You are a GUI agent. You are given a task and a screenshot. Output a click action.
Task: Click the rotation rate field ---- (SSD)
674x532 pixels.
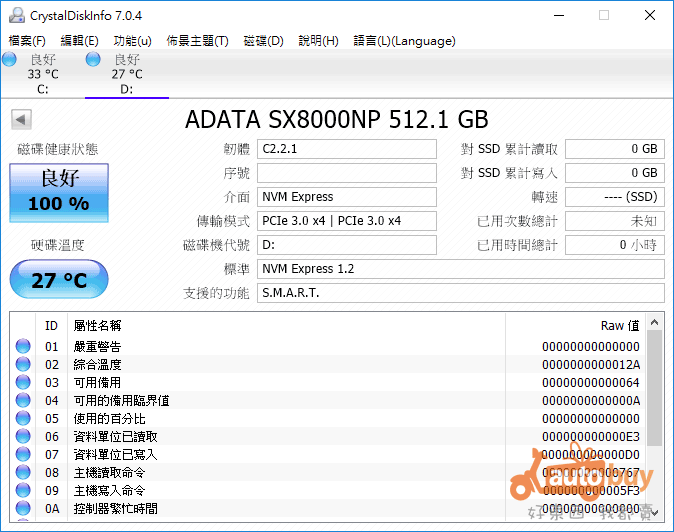tap(615, 197)
